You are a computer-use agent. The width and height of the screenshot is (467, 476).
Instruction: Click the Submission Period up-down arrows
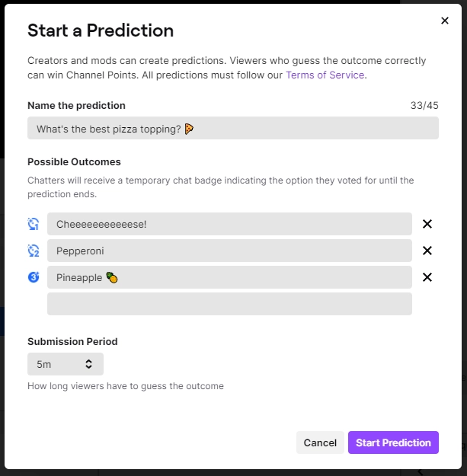tap(88, 364)
